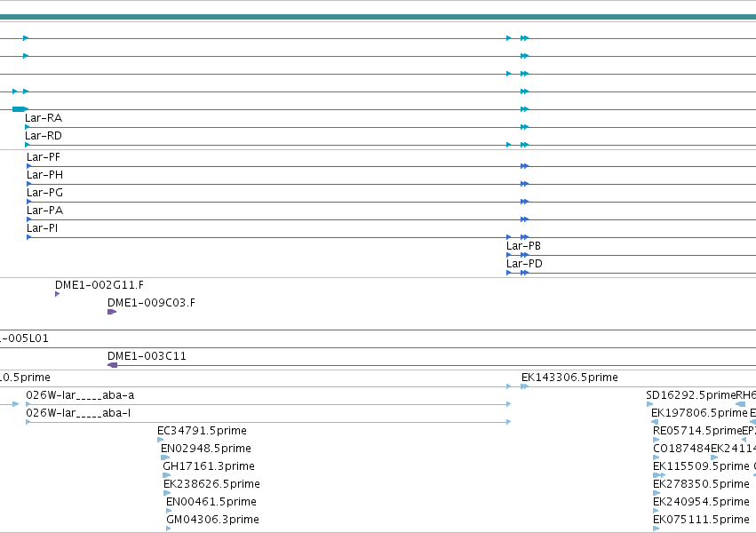Click the -005L01 partial clone label
Viewport: 756px width, 533px height.
(24, 338)
